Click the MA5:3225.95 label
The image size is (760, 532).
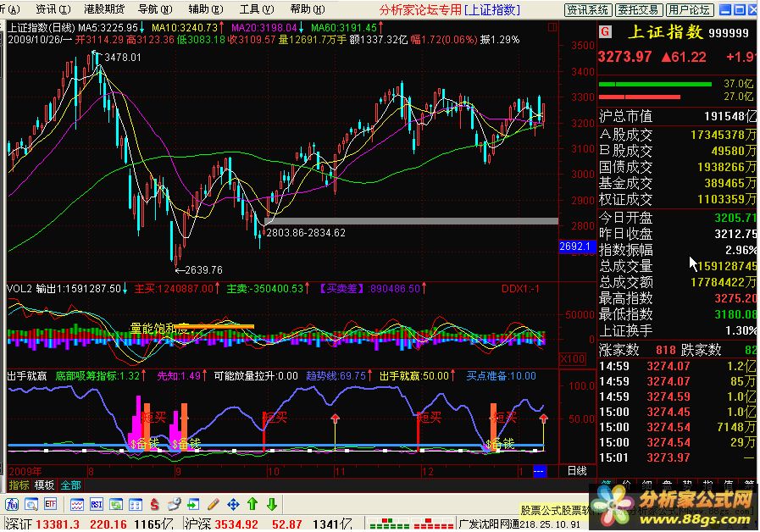[108, 28]
